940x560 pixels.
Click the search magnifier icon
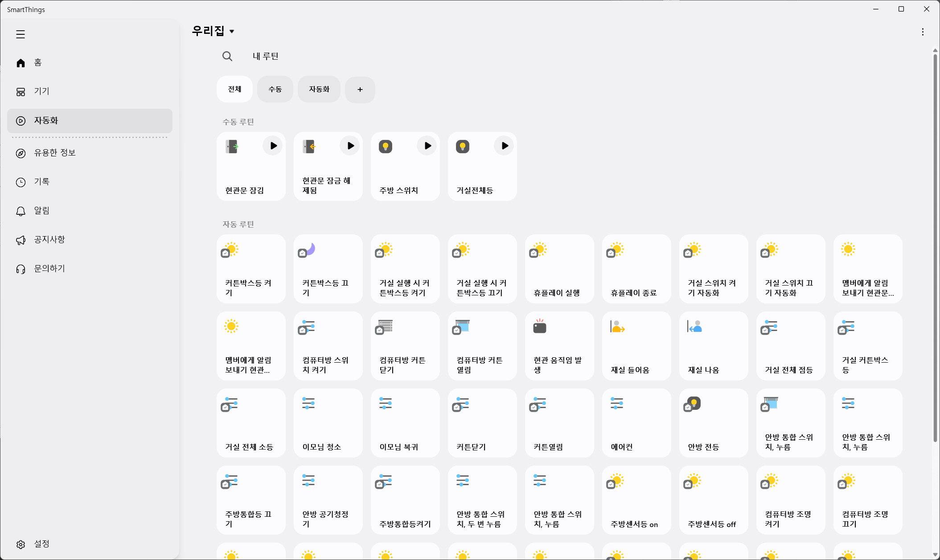point(227,56)
